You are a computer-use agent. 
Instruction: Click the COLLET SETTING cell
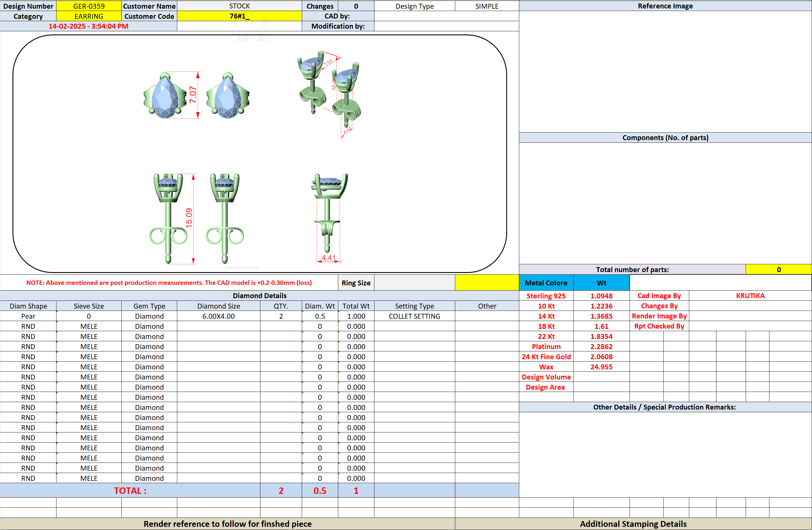click(414, 316)
